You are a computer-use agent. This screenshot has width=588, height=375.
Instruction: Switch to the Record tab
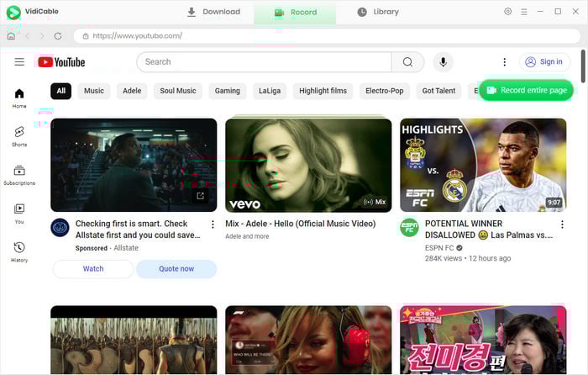(295, 13)
